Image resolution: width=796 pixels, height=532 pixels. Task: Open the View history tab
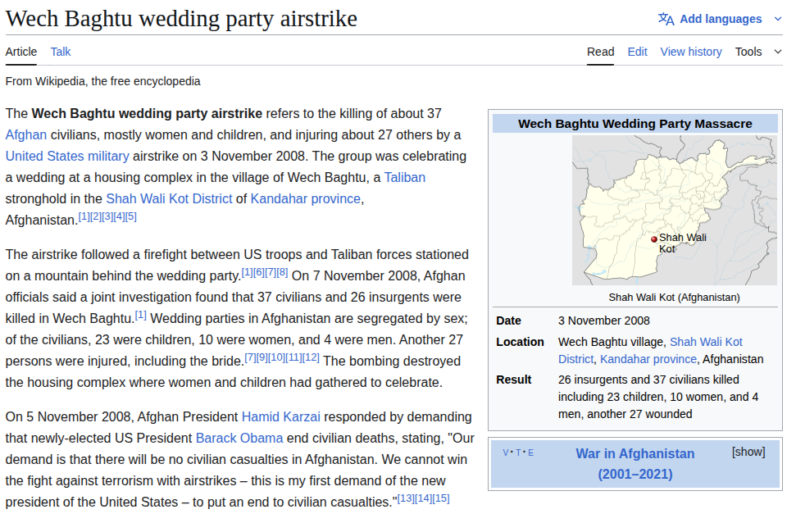[691, 52]
